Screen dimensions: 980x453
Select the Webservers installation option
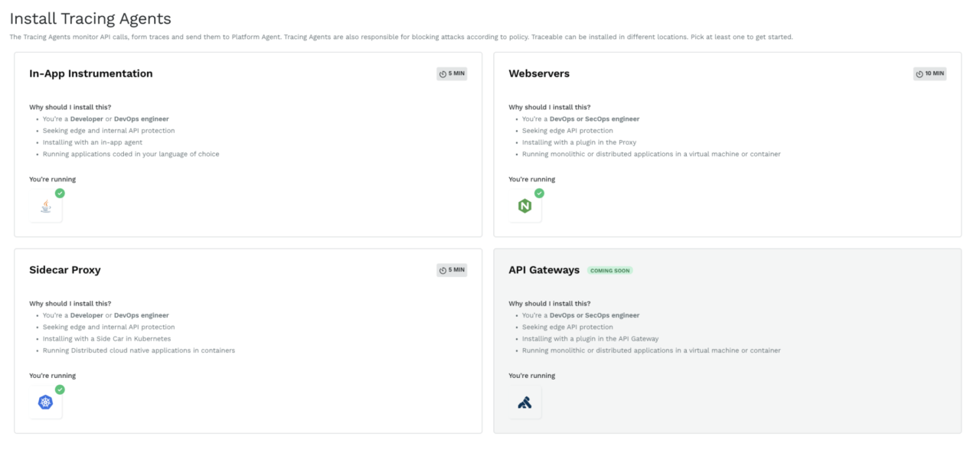coord(727,145)
